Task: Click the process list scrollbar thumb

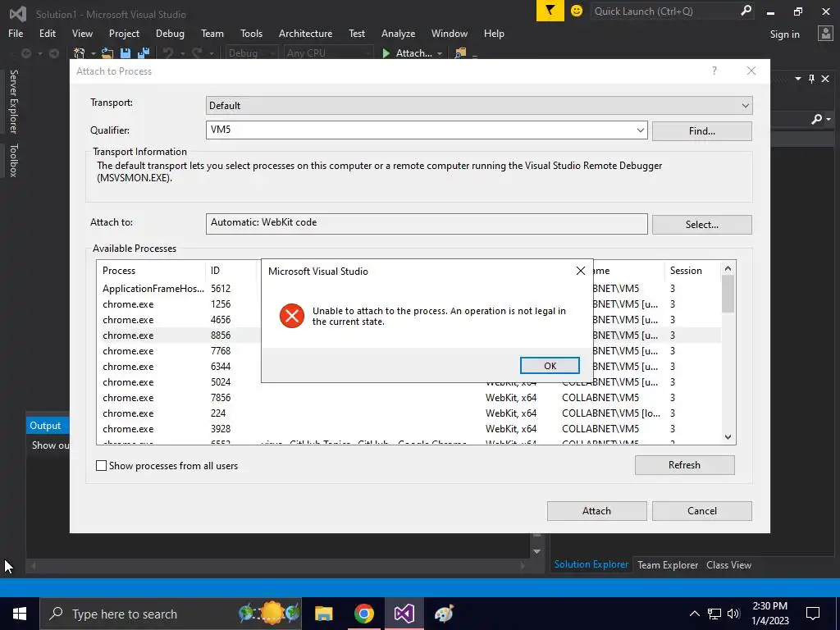Action: [x=728, y=294]
